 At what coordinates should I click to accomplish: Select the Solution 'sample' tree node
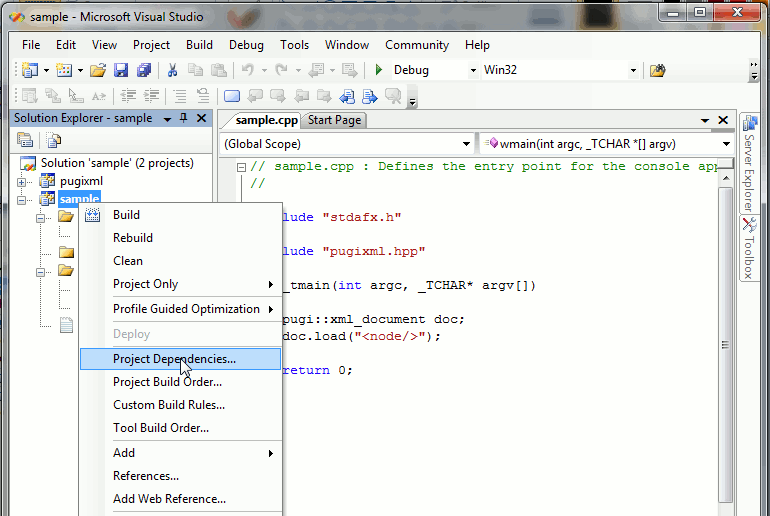point(116,163)
